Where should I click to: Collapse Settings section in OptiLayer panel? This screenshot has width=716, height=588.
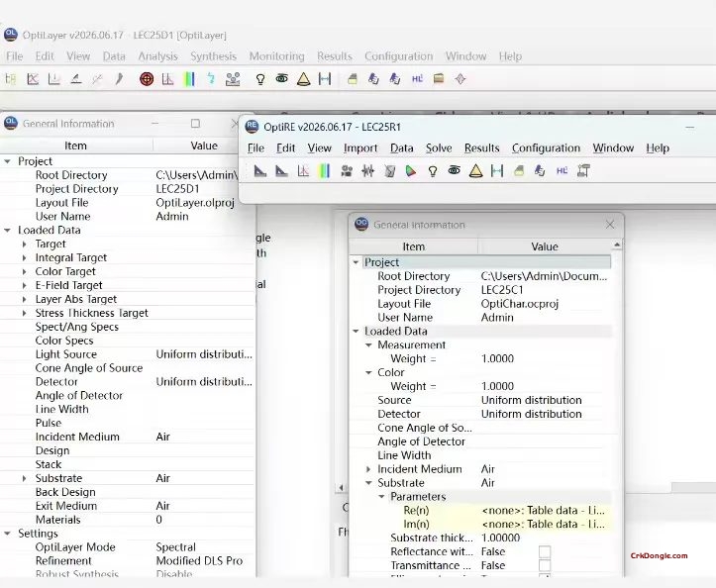pos(7,534)
